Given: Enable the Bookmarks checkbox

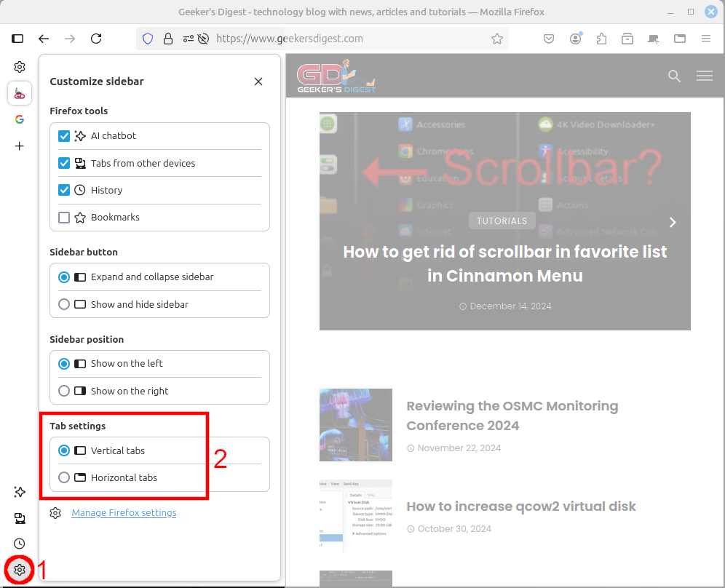Looking at the screenshot, I should click(64, 218).
